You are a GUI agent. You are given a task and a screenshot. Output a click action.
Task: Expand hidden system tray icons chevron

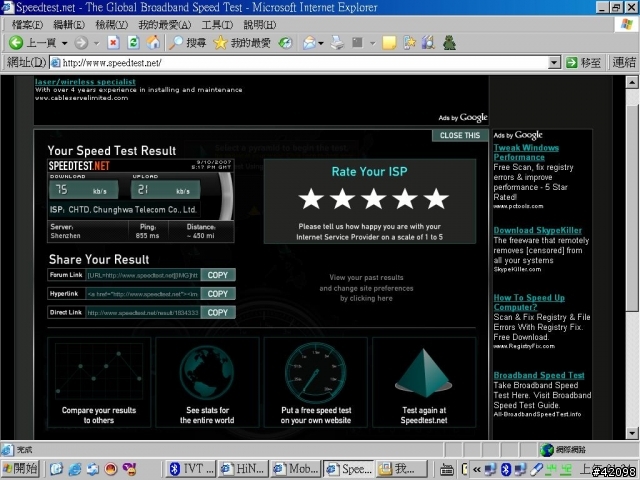pyautogui.click(x=477, y=469)
